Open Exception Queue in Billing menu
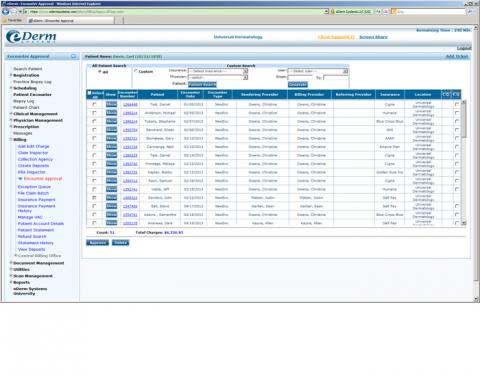Screen dimensions: 480x375 coord(34,187)
